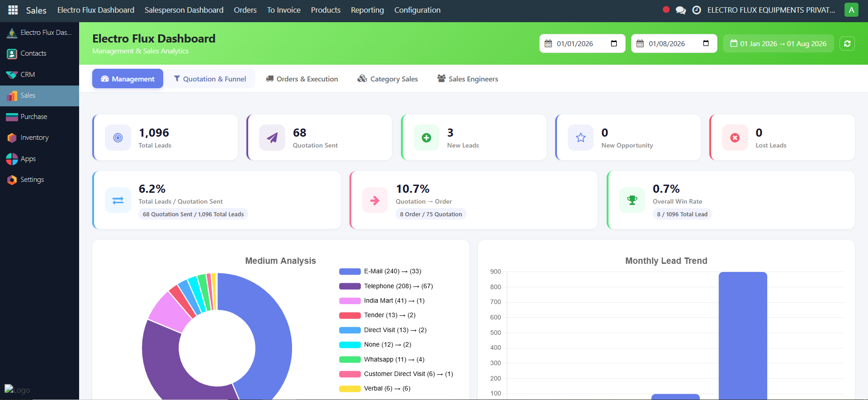868x400 pixels.
Task: Open Apps in the sidebar
Action: [39, 159]
